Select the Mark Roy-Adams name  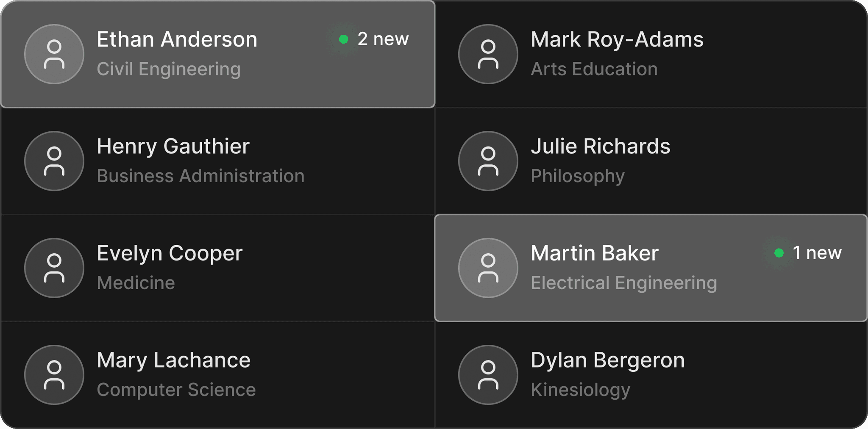click(617, 39)
